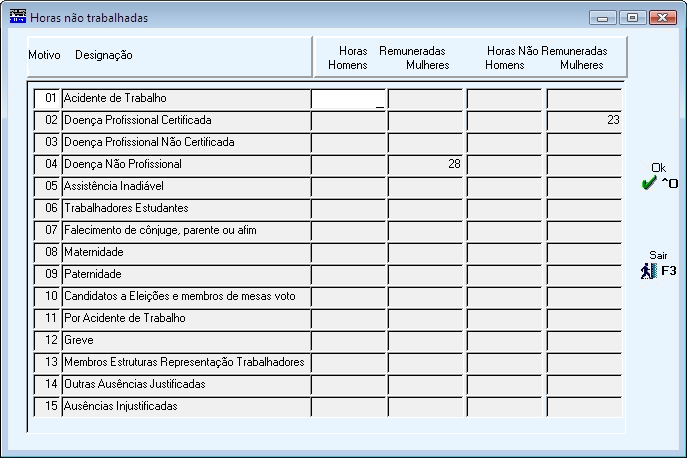
Task: Click Remuneradas Homens field for Falecimento de cônjuge row
Action: [x=348, y=231]
